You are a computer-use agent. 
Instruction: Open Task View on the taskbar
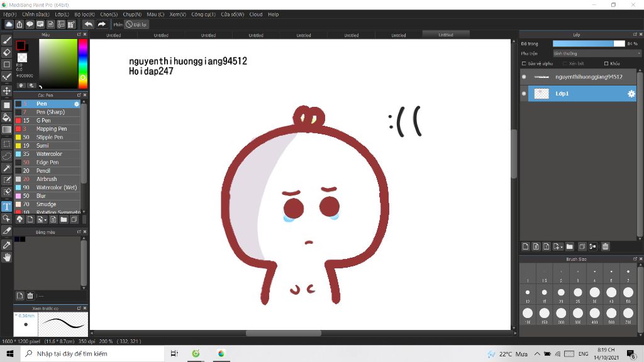[174, 353]
